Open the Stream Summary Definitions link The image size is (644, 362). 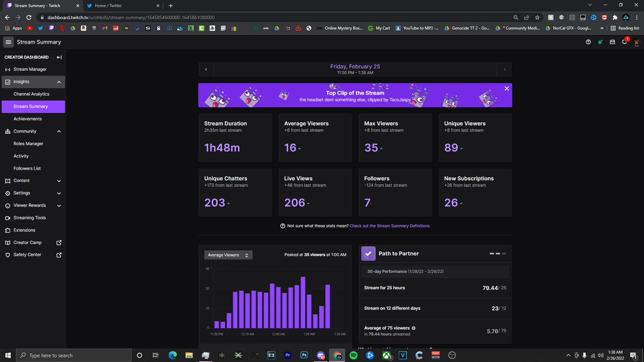389,226
